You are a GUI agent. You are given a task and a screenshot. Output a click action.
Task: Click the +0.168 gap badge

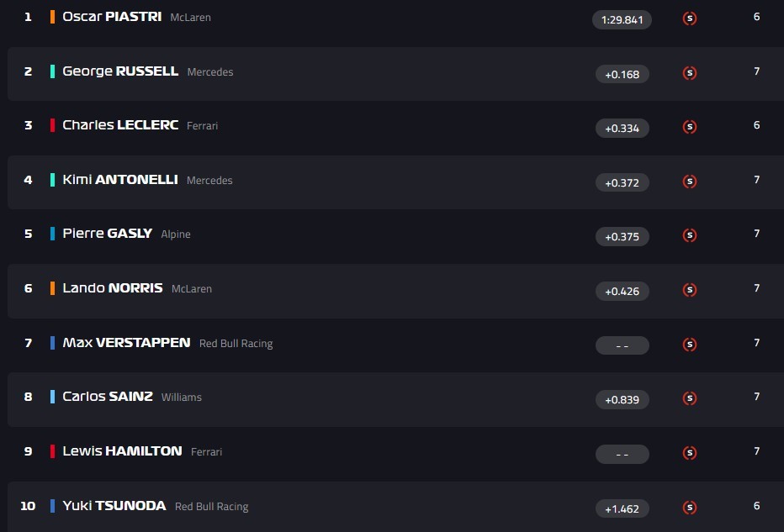(622, 74)
